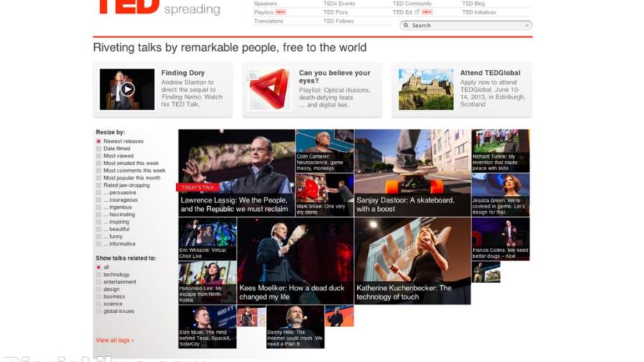Viewport: 644px width, 362px height.
Task: Open the Speakers menu link
Action: 265,4
